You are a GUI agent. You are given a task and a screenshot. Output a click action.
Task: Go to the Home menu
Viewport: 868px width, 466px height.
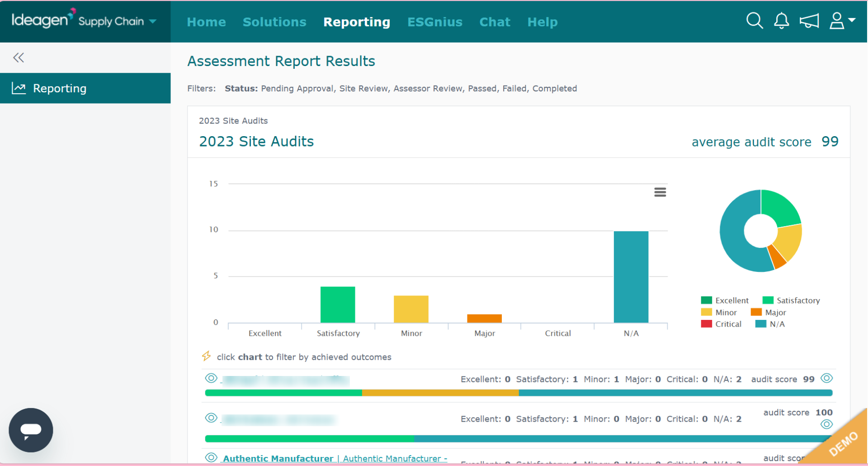coord(206,22)
